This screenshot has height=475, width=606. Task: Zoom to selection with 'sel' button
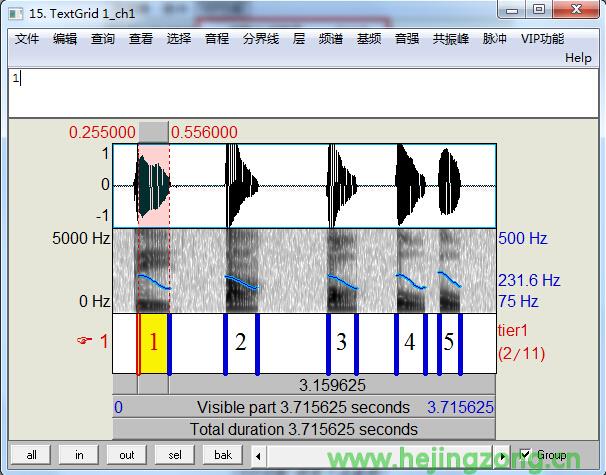point(176,455)
